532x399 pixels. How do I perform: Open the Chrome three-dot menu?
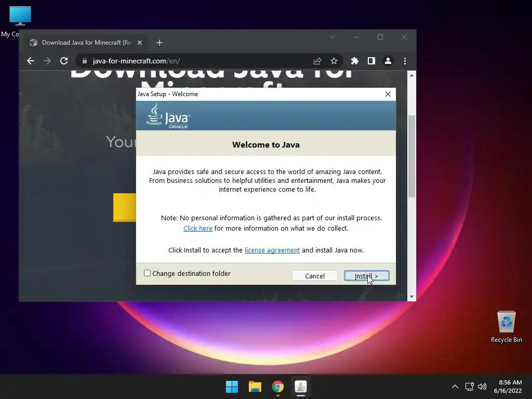click(x=405, y=61)
